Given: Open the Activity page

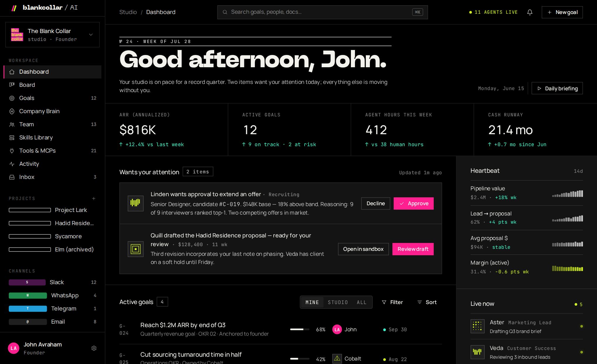Looking at the screenshot, I should [x=53, y=164].
